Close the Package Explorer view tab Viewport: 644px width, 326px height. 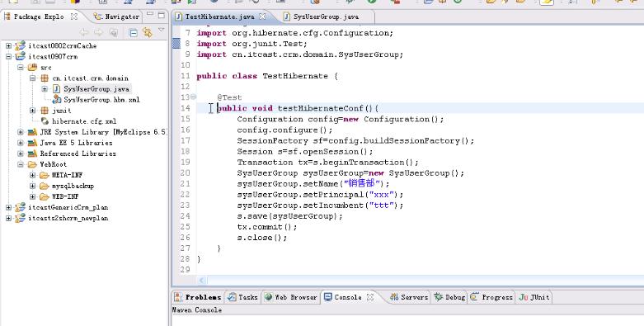coord(74,17)
